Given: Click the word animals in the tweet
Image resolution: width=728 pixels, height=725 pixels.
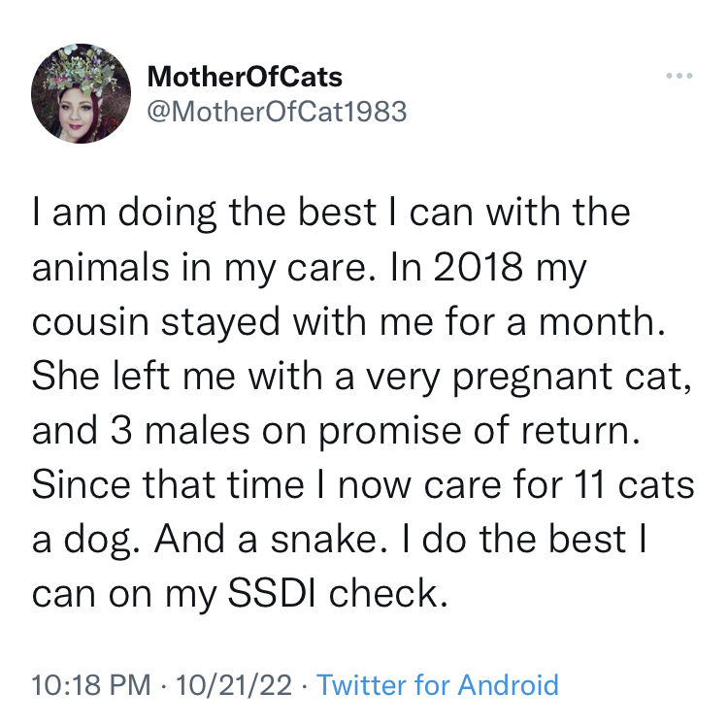Looking at the screenshot, I should [101, 267].
